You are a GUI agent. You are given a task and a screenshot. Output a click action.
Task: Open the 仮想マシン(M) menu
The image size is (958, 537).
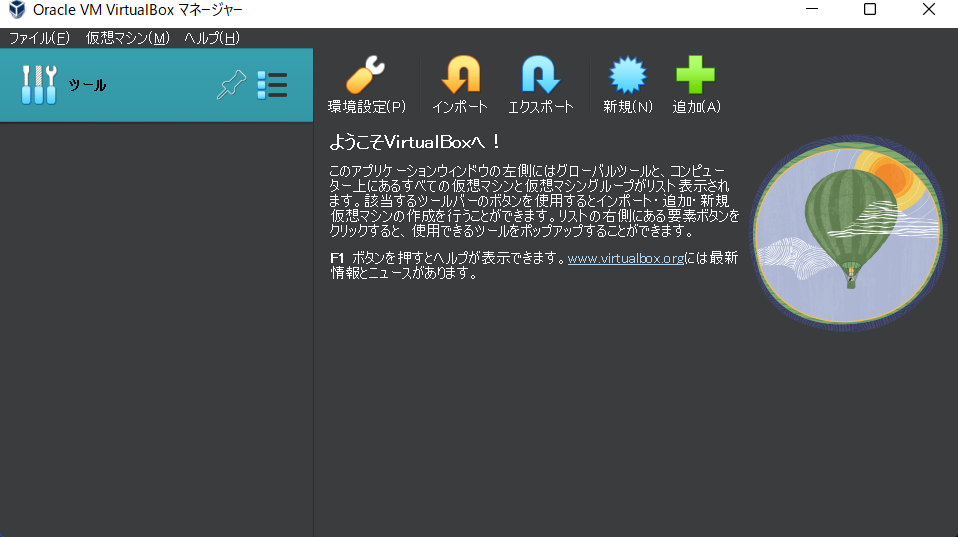point(127,38)
